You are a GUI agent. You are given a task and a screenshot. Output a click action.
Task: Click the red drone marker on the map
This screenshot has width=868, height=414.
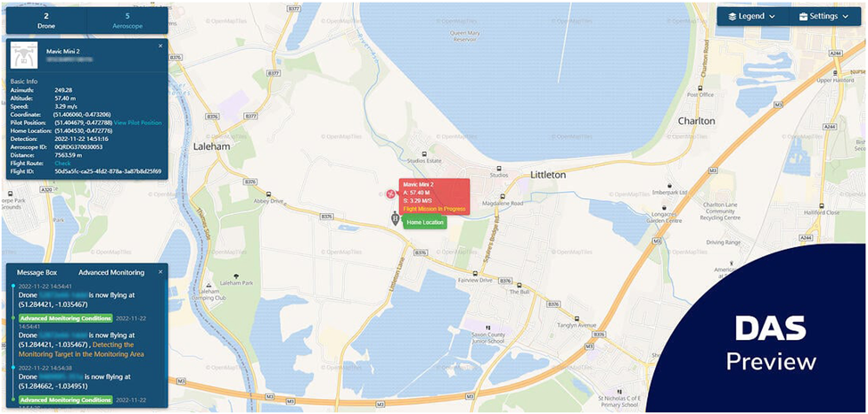[390, 194]
